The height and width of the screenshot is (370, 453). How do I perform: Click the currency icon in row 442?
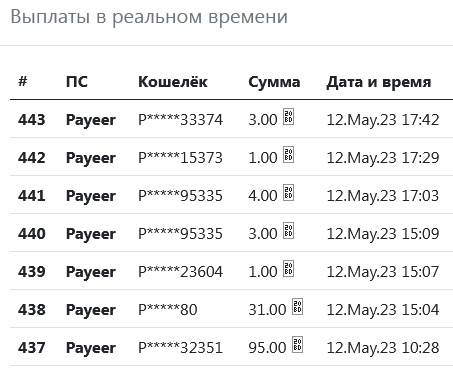pyautogui.click(x=288, y=155)
